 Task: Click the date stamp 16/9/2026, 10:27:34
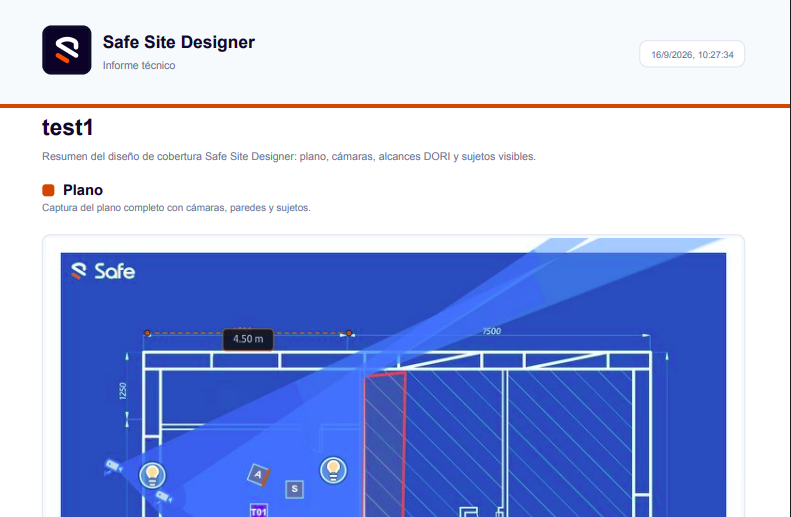pyautogui.click(x=692, y=54)
